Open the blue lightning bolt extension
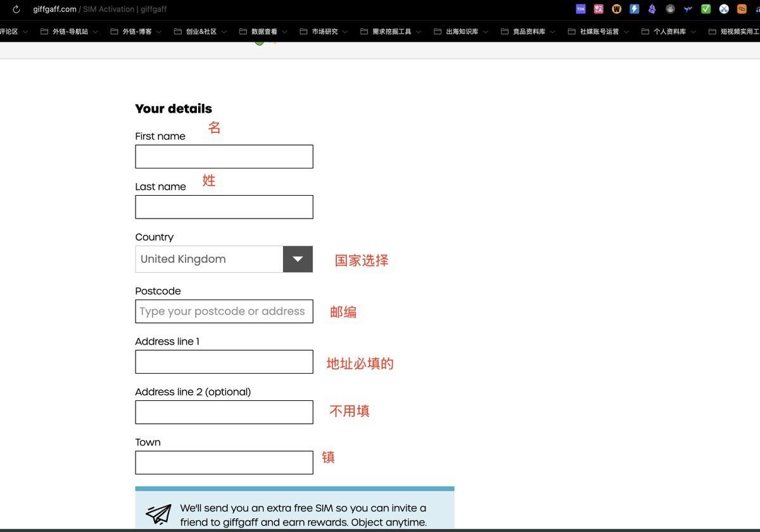This screenshot has width=760, height=532. 634,9
